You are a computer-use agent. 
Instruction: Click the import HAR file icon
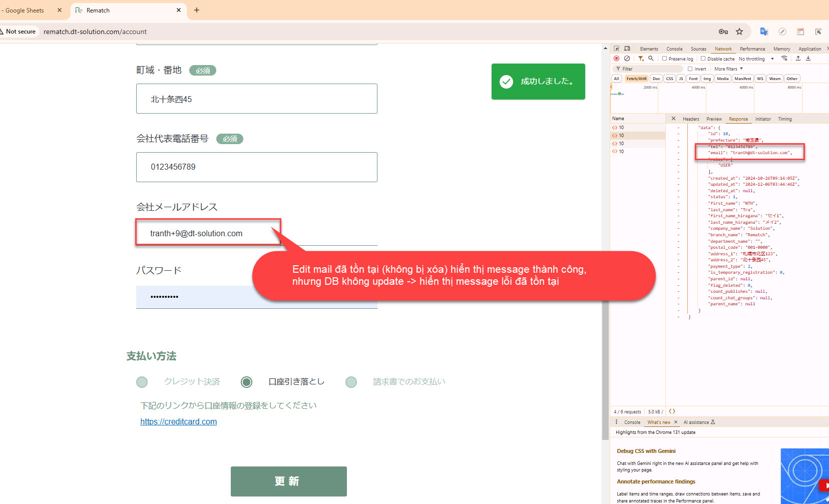(798, 59)
